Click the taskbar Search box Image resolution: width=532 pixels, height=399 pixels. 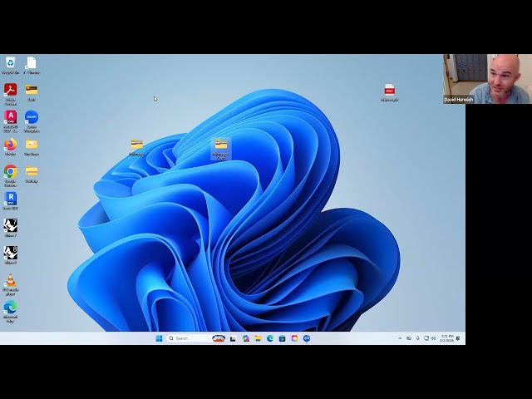[196, 338]
